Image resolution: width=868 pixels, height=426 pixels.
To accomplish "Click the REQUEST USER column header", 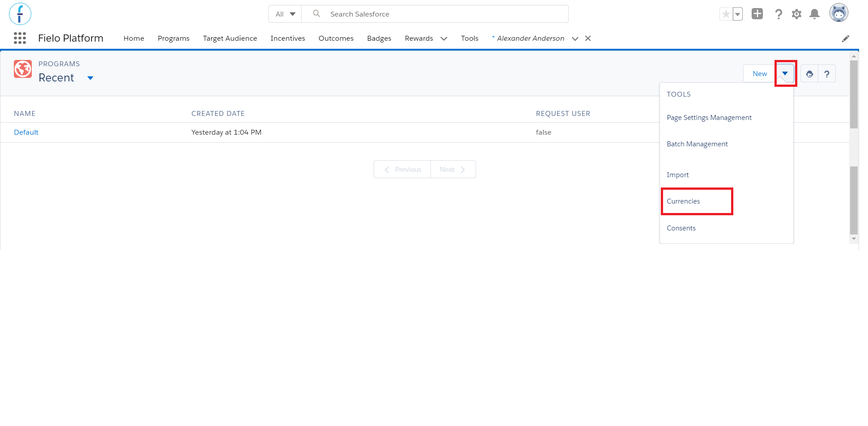I will (563, 114).
